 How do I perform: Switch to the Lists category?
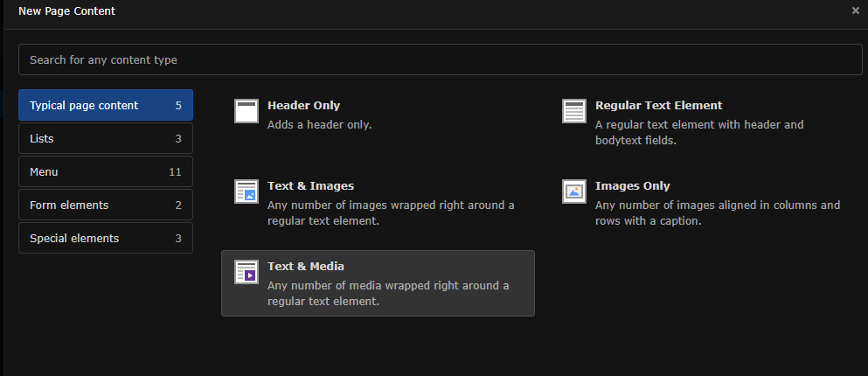106,138
